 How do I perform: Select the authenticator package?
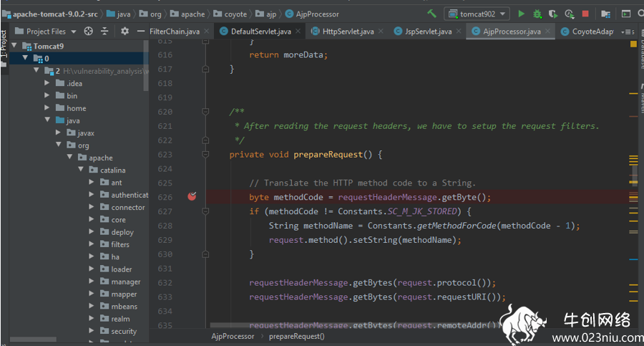coord(124,195)
